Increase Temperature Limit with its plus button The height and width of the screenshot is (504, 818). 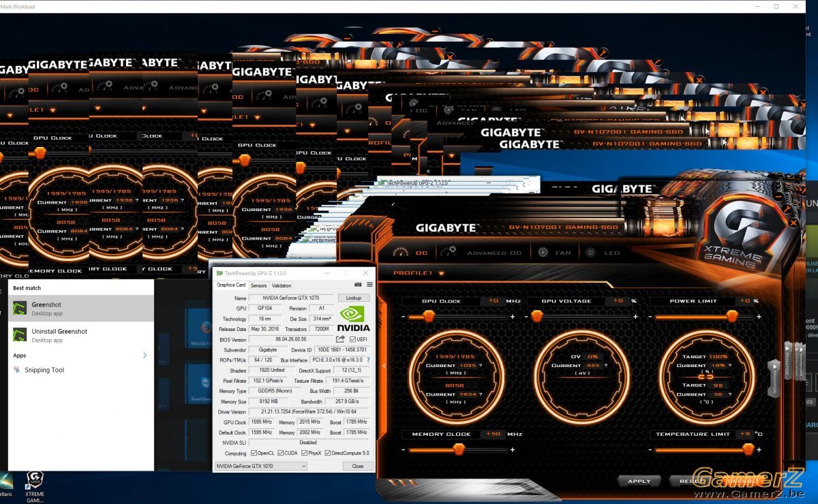click(x=759, y=450)
